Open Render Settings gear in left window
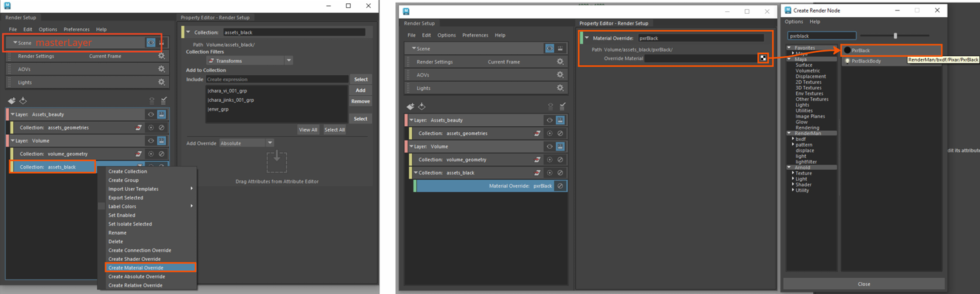980x294 pixels. (x=161, y=56)
